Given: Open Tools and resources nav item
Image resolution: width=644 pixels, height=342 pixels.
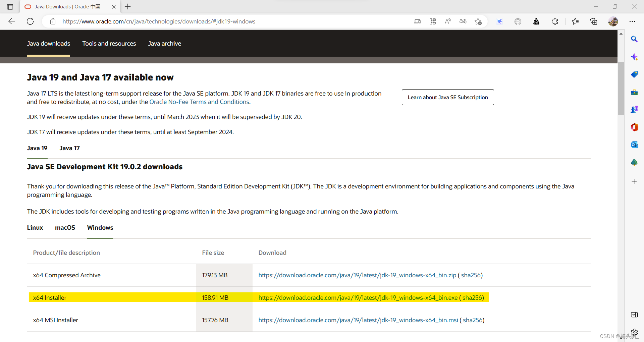Looking at the screenshot, I should [109, 44].
